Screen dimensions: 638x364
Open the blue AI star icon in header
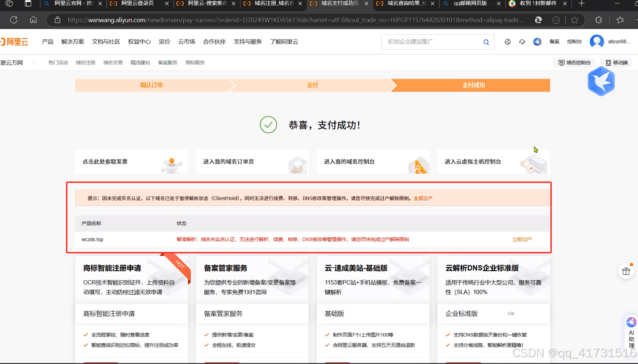(537, 42)
